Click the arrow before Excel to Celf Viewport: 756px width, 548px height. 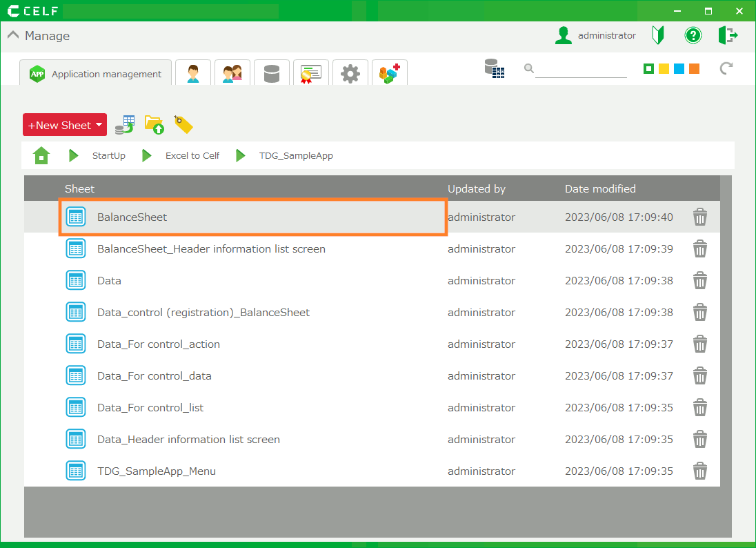[147, 155]
